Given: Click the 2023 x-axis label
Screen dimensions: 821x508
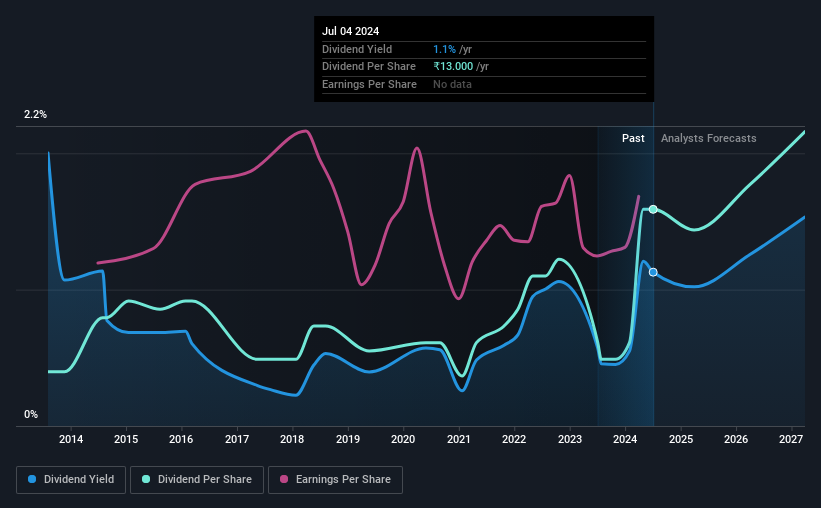Looking at the screenshot, I should [x=570, y=439].
